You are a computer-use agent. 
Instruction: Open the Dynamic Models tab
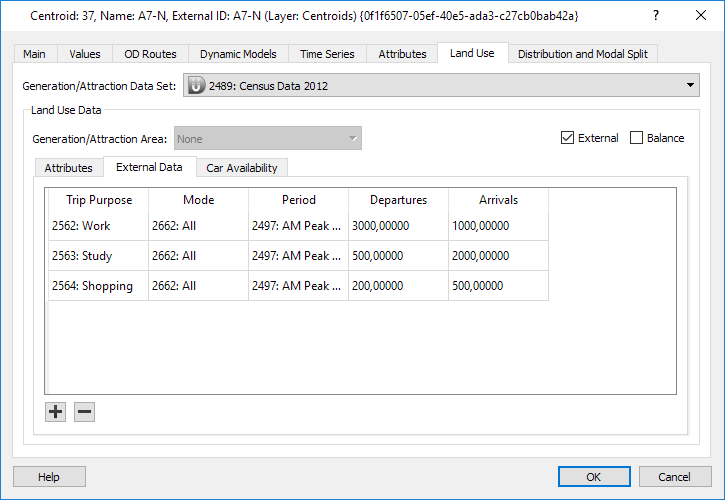pyautogui.click(x=238, y=54)
